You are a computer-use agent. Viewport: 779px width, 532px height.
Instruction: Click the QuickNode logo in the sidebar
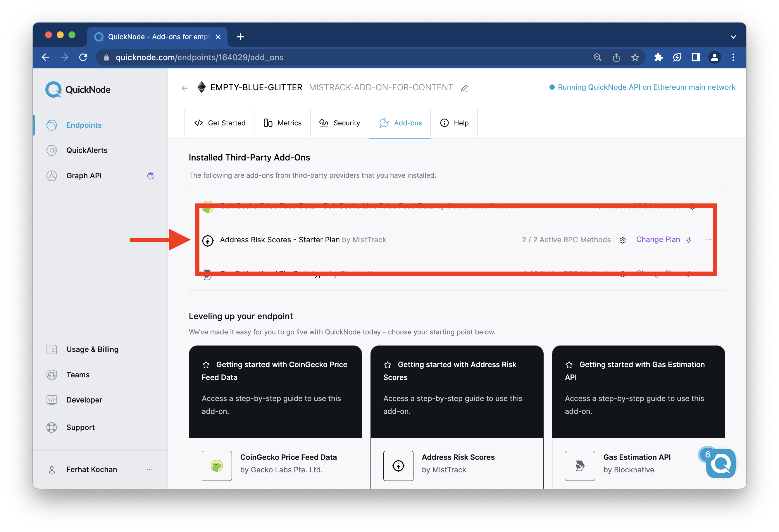tap(78, 89)
